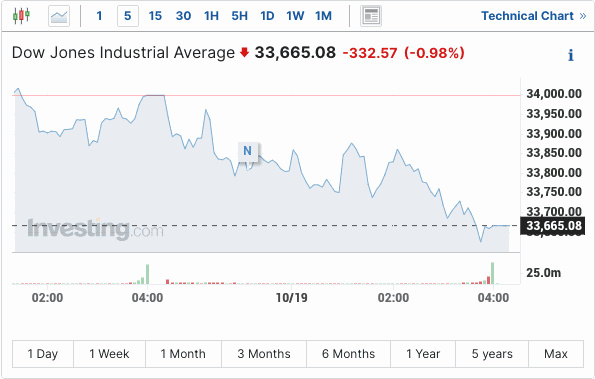This screenshot has width=595, height=379.
Task: Switch to area chart type
Action: click(59, 16)
